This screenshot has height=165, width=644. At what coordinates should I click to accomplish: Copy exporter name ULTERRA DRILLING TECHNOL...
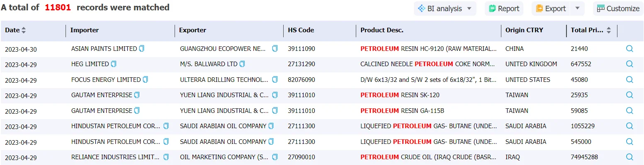pos(275,80)
